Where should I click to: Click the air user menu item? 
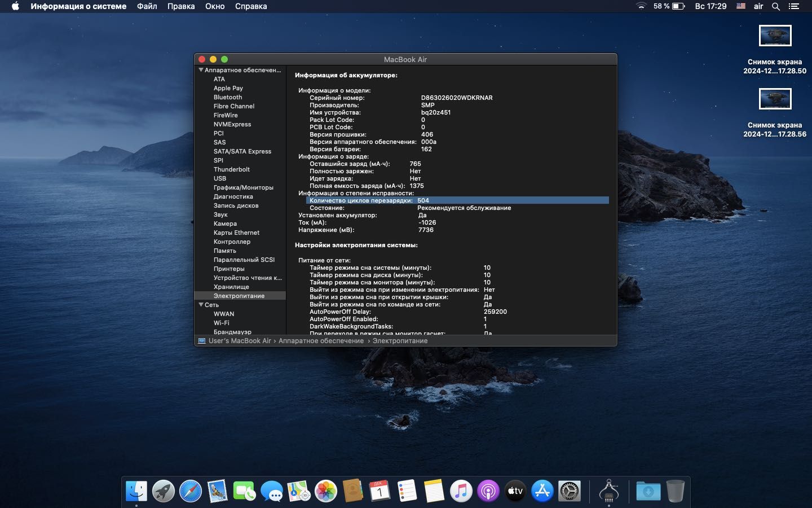coord(758,6)
